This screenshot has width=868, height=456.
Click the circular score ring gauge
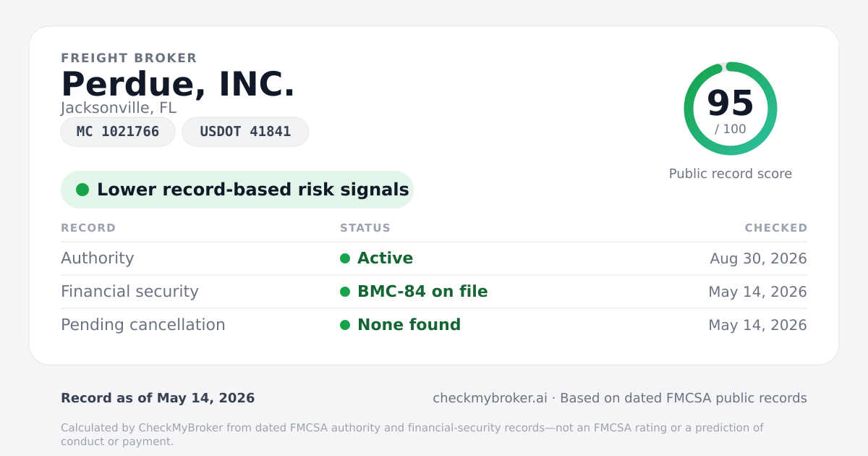(x=731, y=109)
